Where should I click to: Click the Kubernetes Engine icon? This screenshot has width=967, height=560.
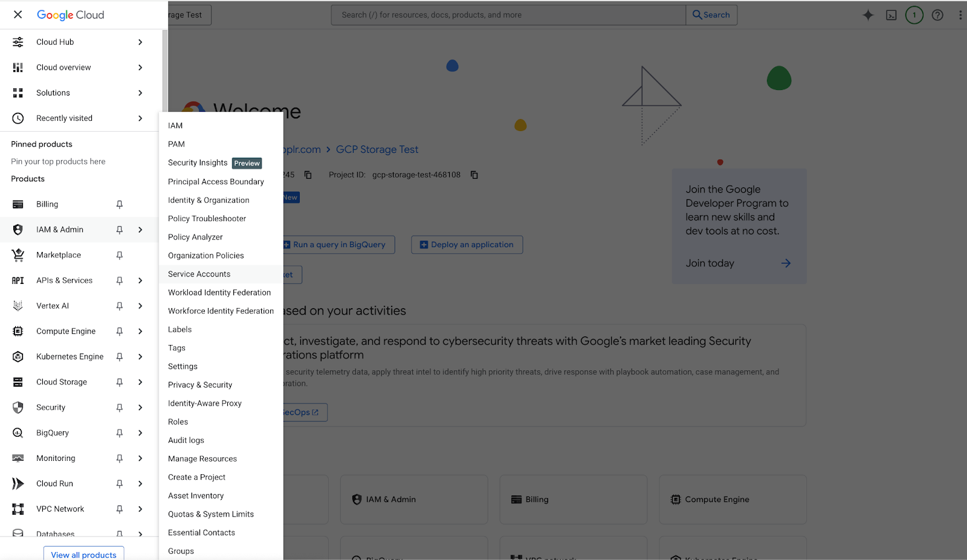pos(18,356)
